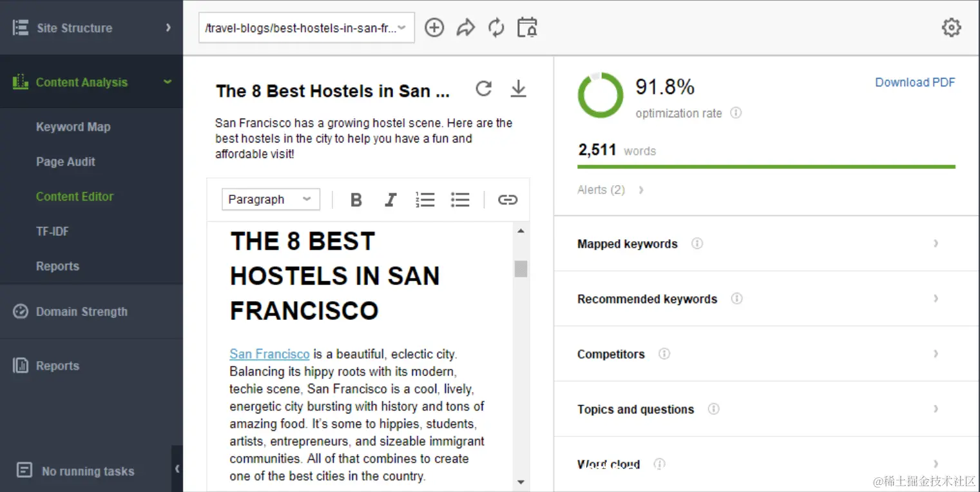Click the No running tasks icon
This screenshot has height=492, width=980.
tap(24, 470)
